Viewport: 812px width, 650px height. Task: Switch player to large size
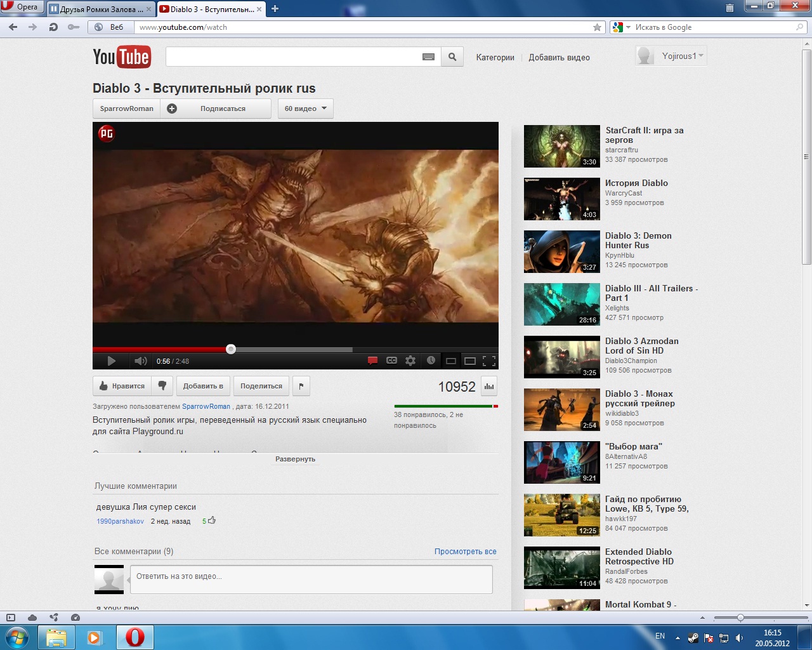point(470,361)
